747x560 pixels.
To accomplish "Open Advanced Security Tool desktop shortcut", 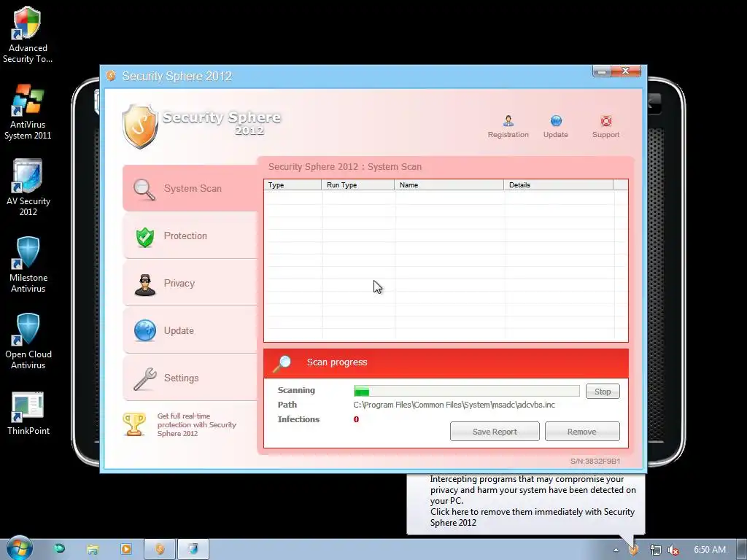I will (28, 35).
